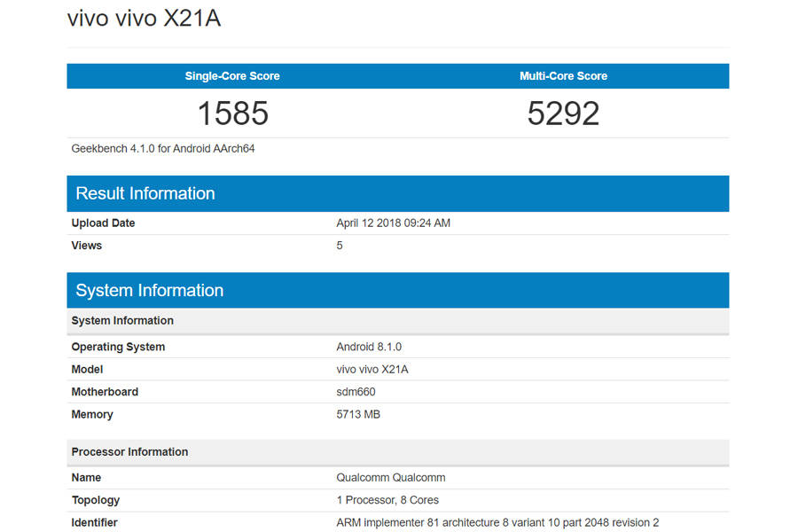The height and width of the screenshot is (532, 798).
Task: Select the Multi-Core Score header
Action: click(x=563, y=76)
